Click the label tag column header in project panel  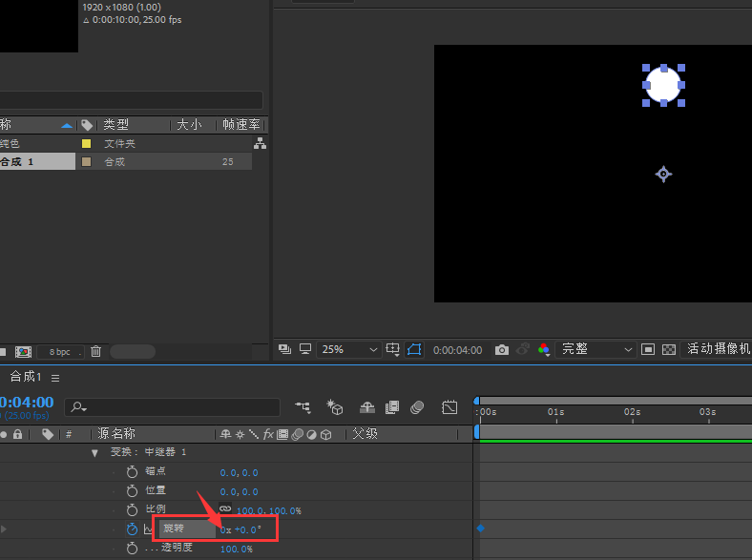coord(87,125)
